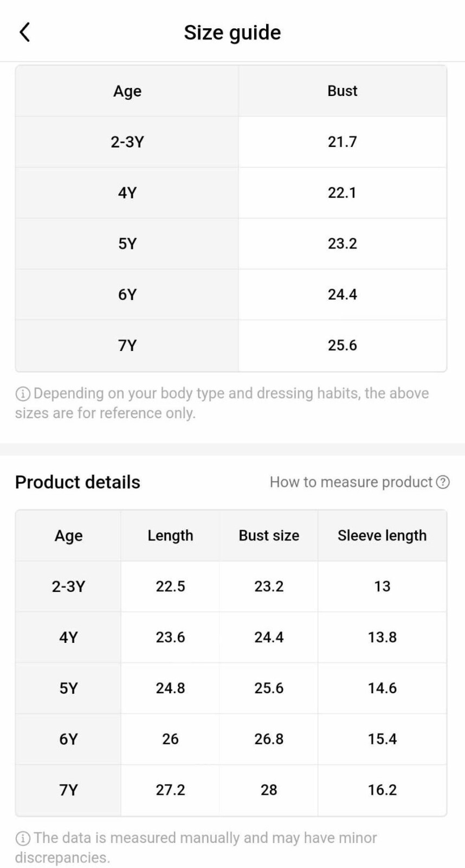Click the 'Age' header in the top table

click(x=127, y=91)
